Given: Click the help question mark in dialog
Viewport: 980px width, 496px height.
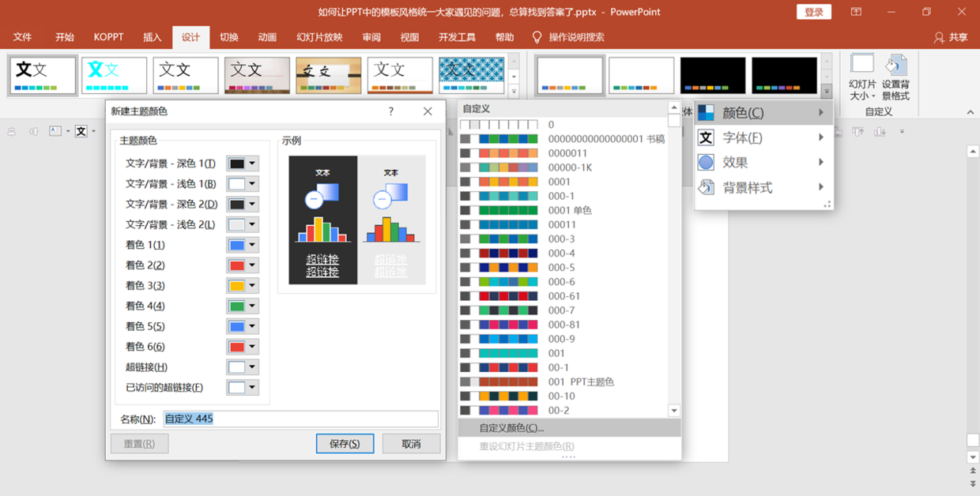Looking at the screenshot, I should click(390, 111).
